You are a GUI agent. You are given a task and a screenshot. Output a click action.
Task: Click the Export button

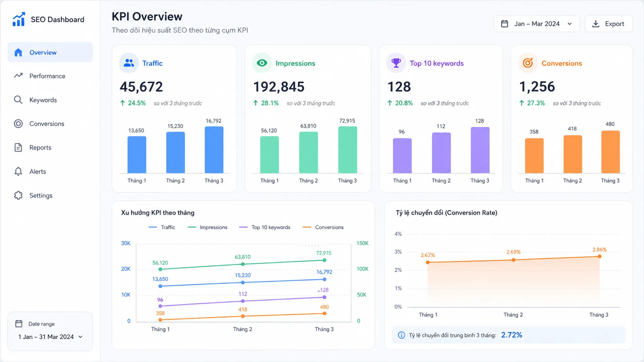pyautogui.click(x=609, y=24)
